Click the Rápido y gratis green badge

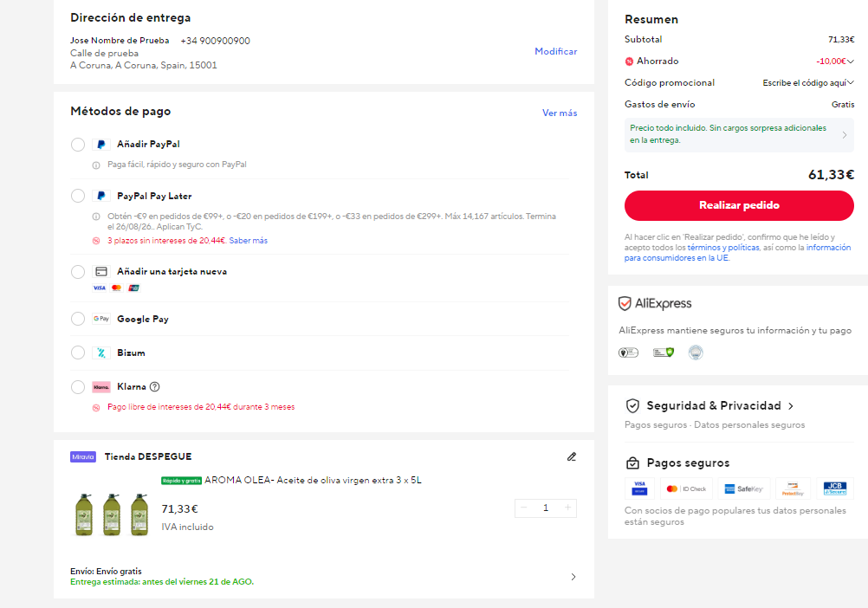pos(182,481)
